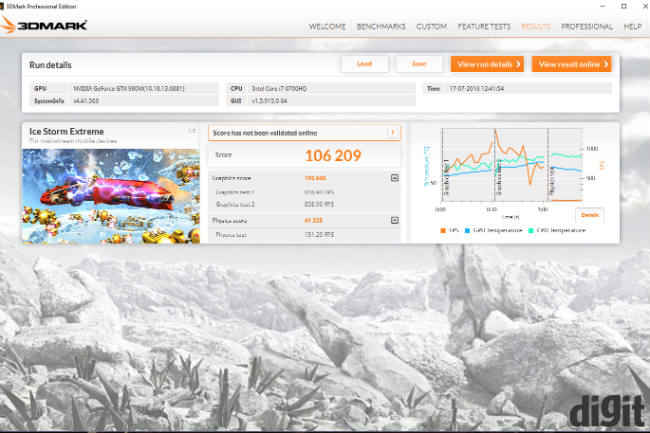Click the Ice Storm Extreme thumbnail

(111, 196)
